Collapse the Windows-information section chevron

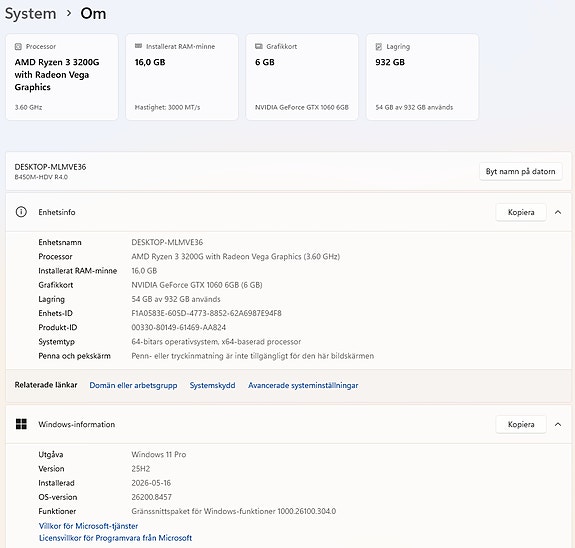(x=558, y=424)
